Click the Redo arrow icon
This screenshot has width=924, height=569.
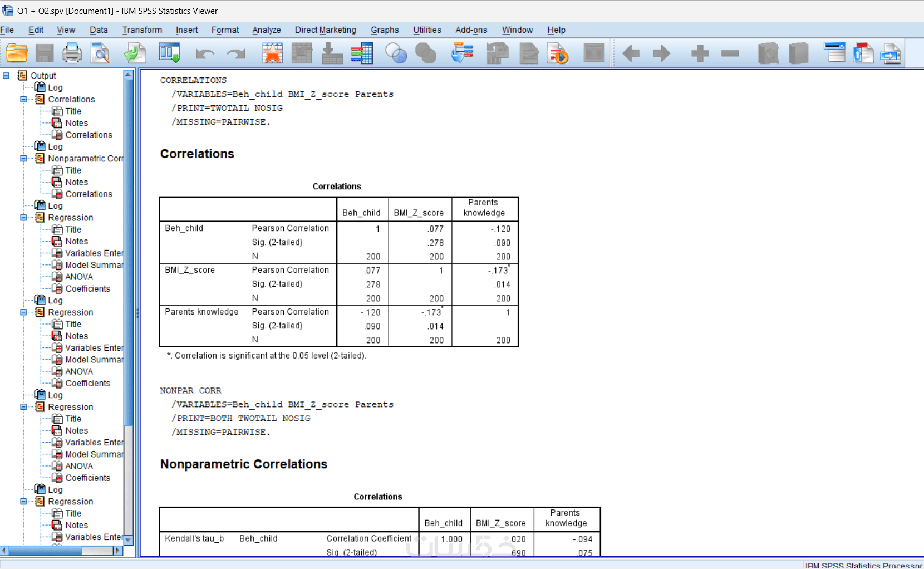click(236, 54)
